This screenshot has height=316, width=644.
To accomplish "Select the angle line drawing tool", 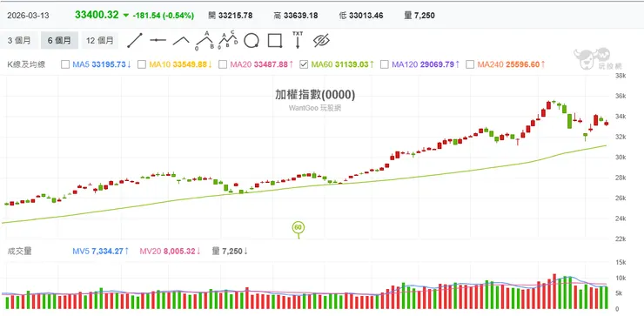I will tap(181, 40).
